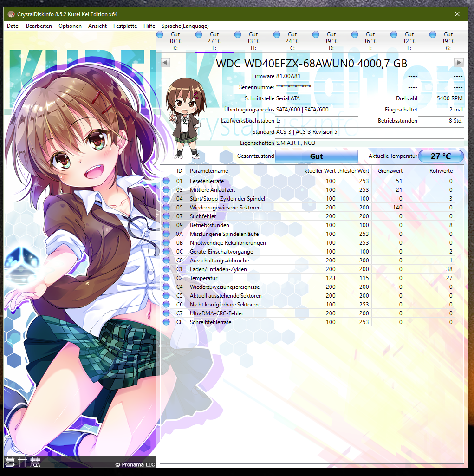The height and width of the screenshot is (476, 474).
Task: Click the Grenzwert value 140
Action: 397,207
